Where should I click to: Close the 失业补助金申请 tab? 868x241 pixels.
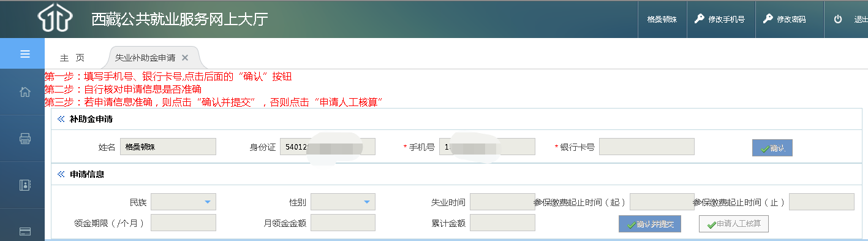[185, 58]
